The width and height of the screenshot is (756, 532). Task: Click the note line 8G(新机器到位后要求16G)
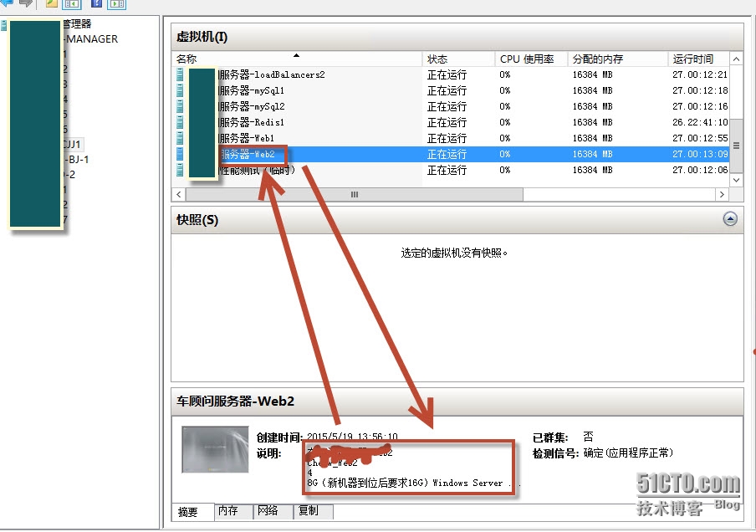click(368, 483)
